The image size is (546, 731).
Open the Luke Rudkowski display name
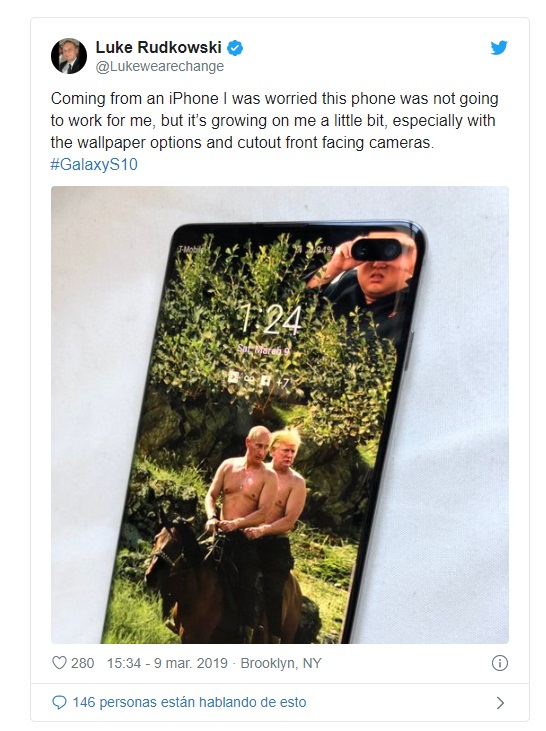pyautogui.click(x=159, y=47)
